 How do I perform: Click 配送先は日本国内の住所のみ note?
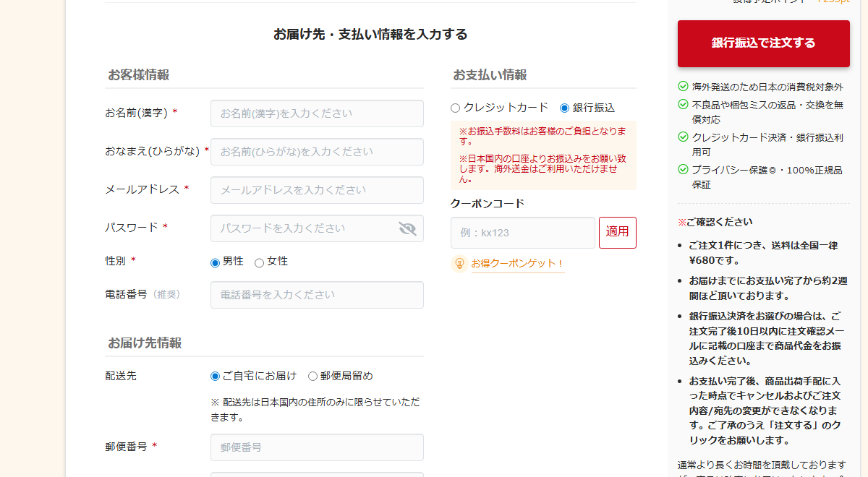point(315,409)
